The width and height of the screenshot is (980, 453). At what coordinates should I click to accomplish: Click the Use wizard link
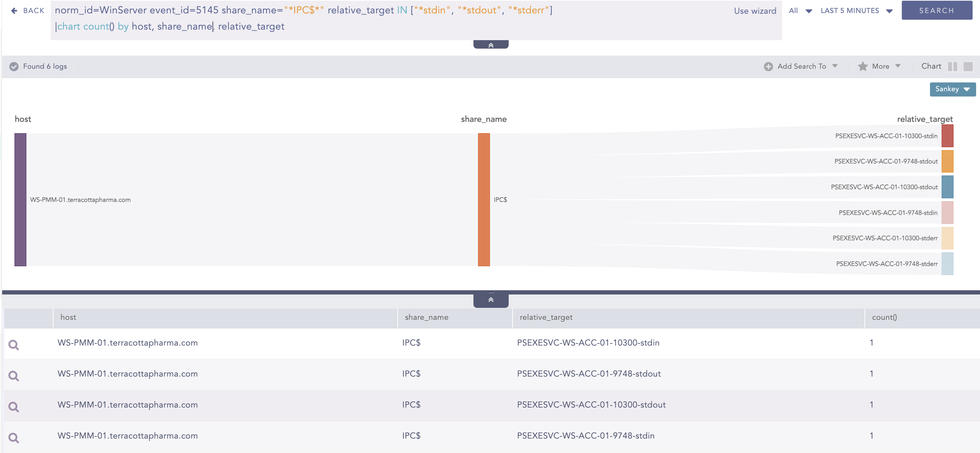pos(755,11)
